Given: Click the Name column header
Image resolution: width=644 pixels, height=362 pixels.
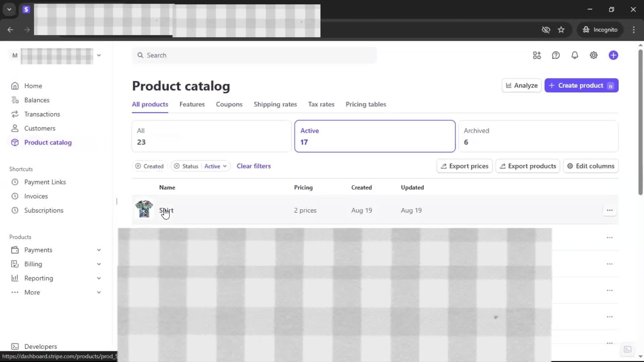Looking at the screenshot, I should click(167, 187).
